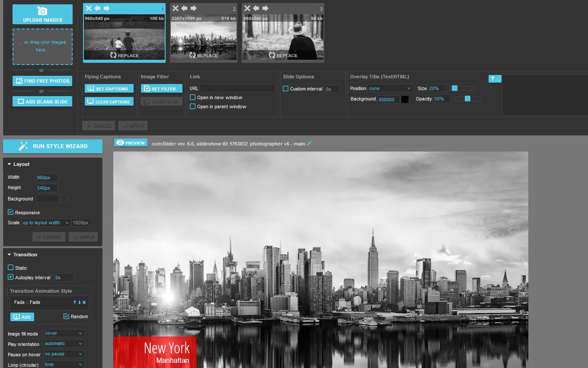Shift slide 2 right with arrow icon
This screenshot has height=368, width=588.
[194, 8]
